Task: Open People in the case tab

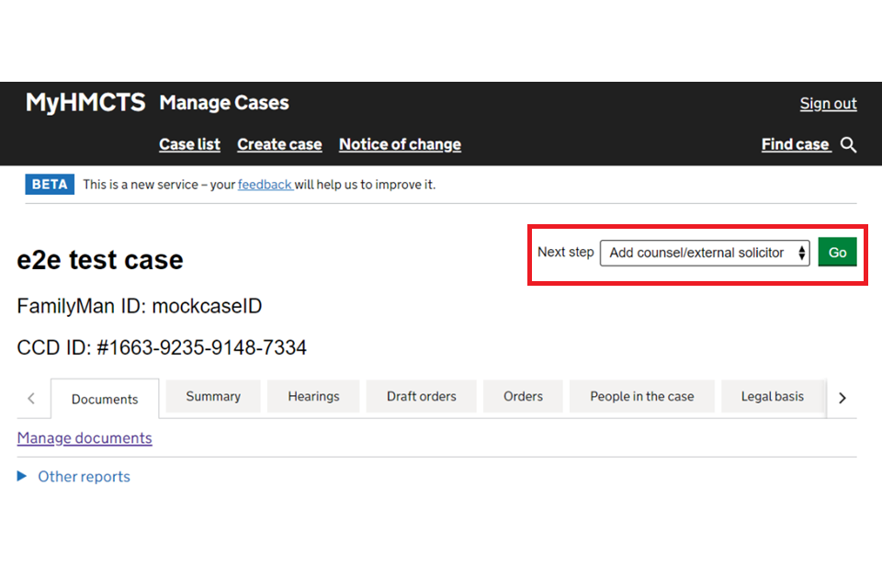Action: point(641,397)
